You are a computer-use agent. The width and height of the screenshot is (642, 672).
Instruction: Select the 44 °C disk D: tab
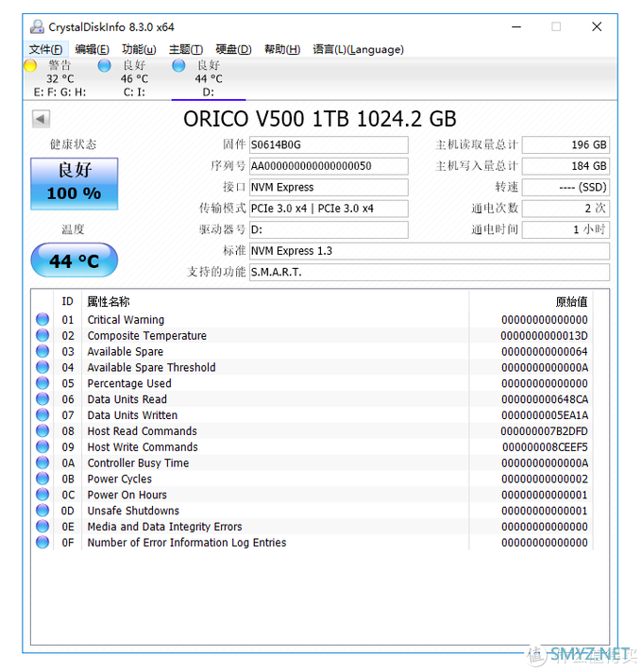click(x=209, y=78)
